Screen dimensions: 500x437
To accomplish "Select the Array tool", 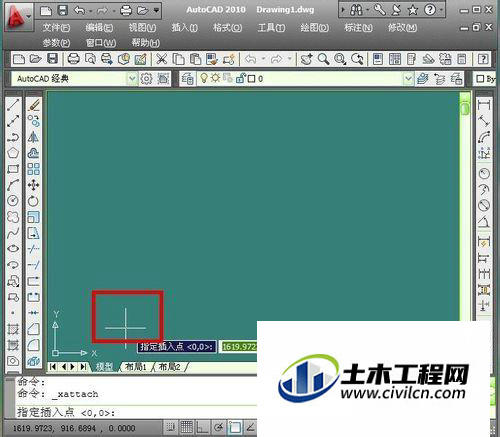I will pyautogui.click(x=33, y=169).
